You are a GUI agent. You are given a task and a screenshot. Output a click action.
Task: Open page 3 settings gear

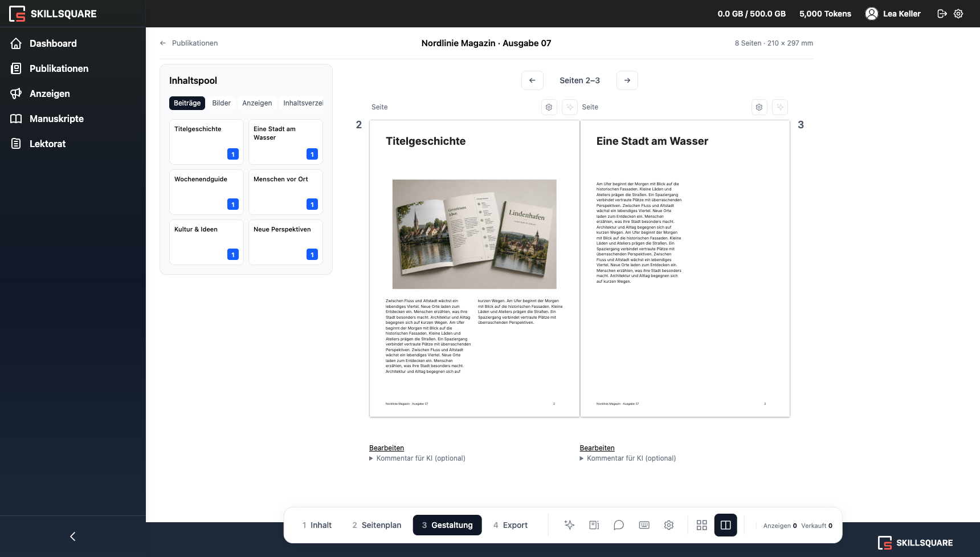pyautogui.click(x=759, y=107)
